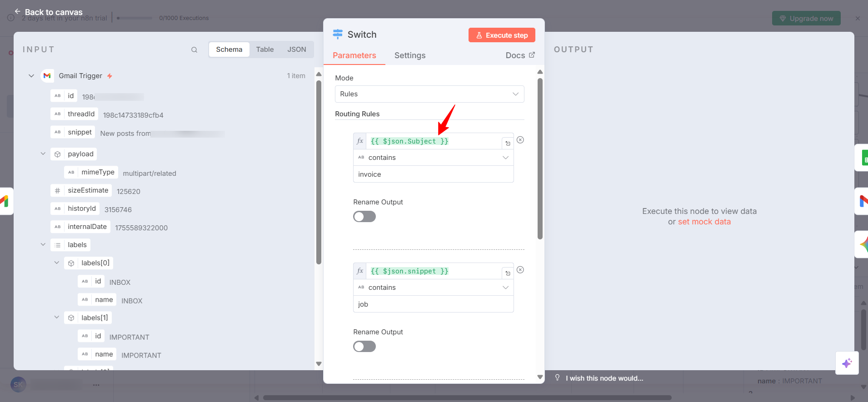Screen dimensions: 868x402
Task: Toggle Rename Output for the invoice rule
Action: [364, 217]
